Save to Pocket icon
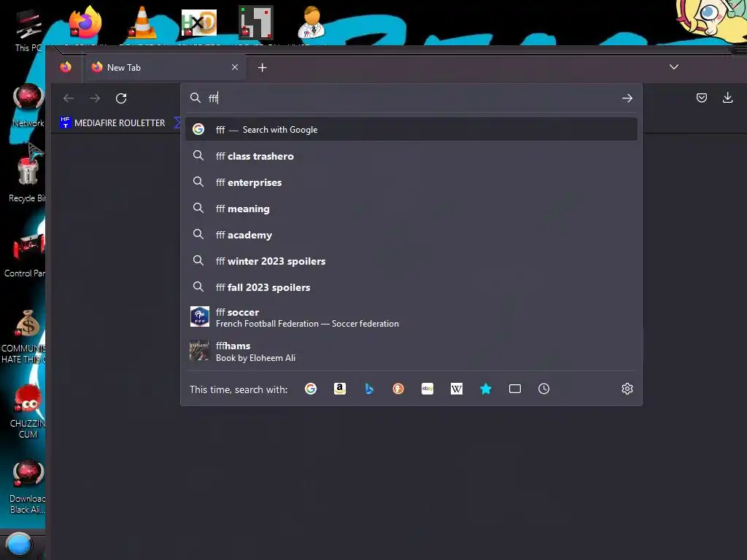This screenshot has width=747, height=560. point(702,98)
